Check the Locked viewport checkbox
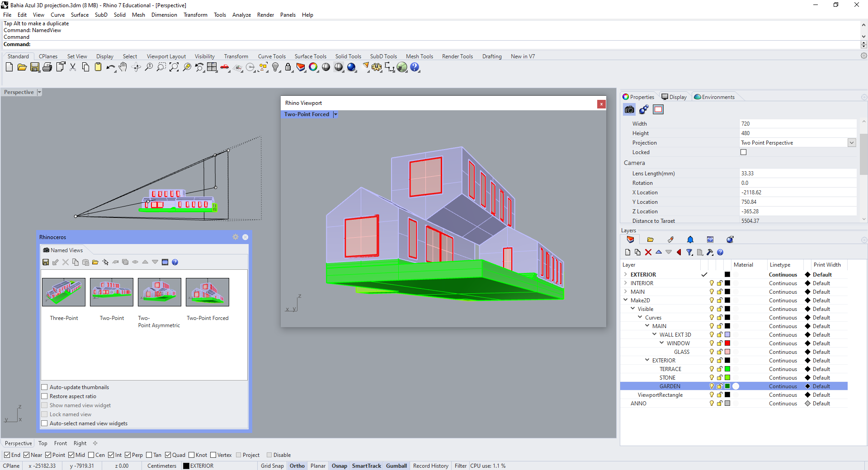This screenshot has height=470, width=868. (x=744, y=152)
